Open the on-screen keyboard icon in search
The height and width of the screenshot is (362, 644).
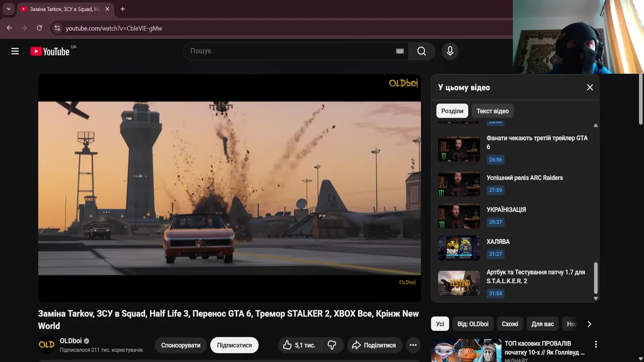pyautogui.click(x=400, y=51)
